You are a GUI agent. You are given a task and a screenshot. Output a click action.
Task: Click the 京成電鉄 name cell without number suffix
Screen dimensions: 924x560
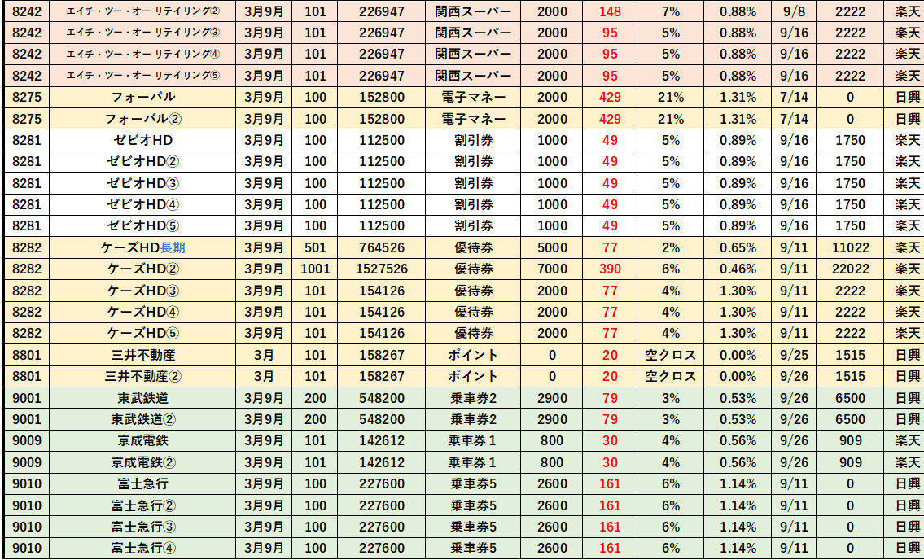click(142, 440)
